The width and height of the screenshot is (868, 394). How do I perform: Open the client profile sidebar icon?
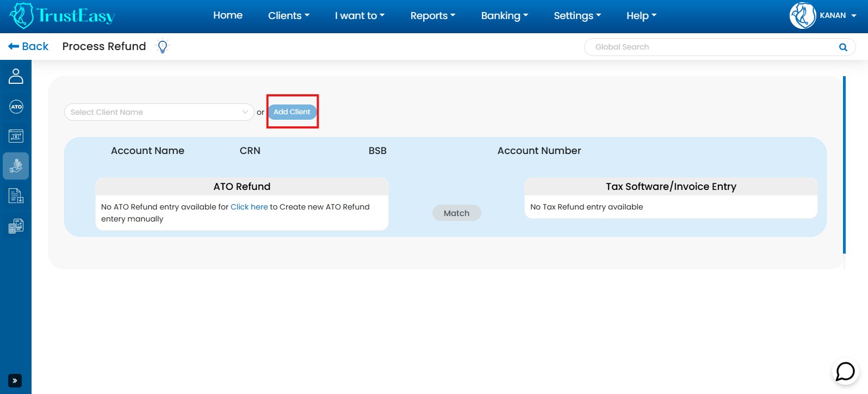point(16,76)
